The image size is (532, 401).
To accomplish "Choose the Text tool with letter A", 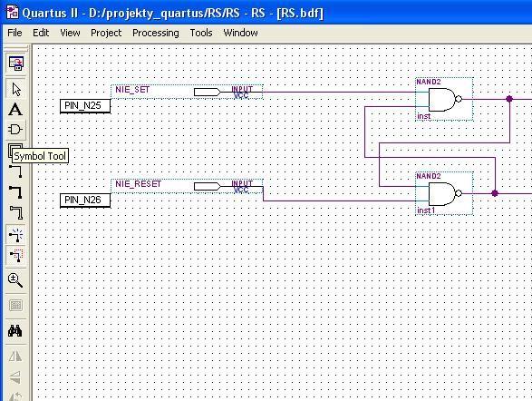I will point(15,110).
